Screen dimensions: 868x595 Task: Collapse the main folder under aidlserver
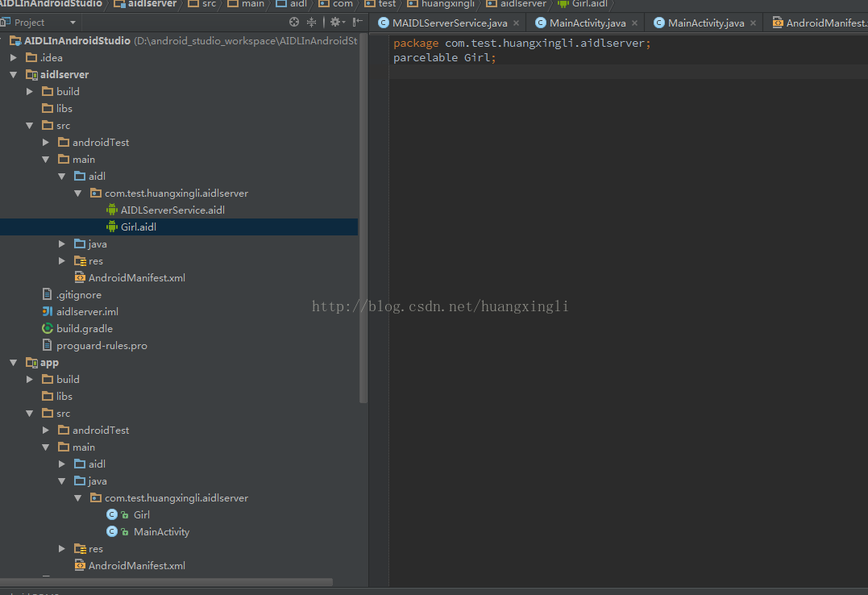pos(46,159)
